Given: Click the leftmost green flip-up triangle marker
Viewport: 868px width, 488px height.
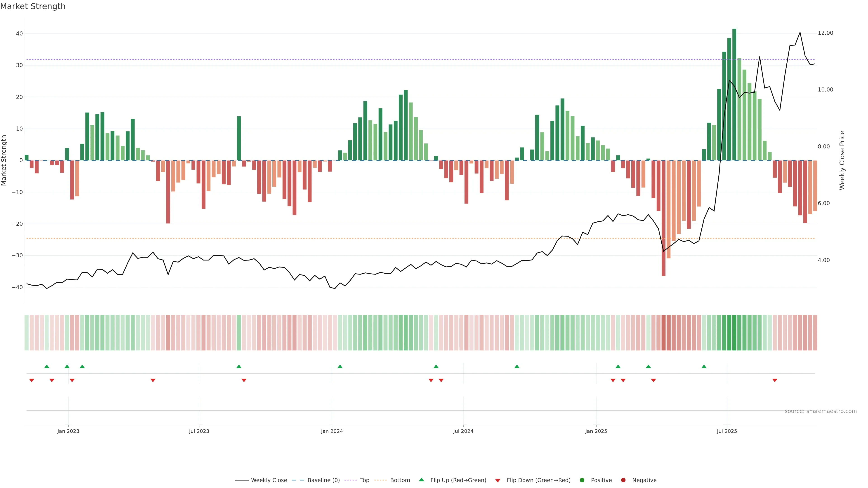Looking at the screenshot, I should click(x=47, y=366).
